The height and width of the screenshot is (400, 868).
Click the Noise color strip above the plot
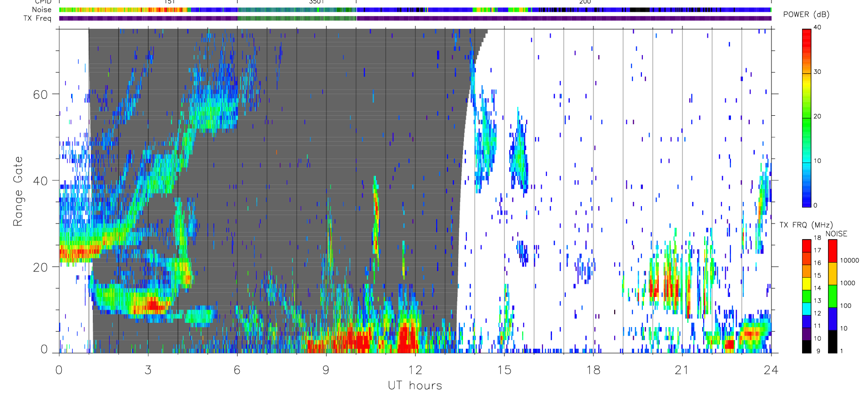click(x=415, y=9)
